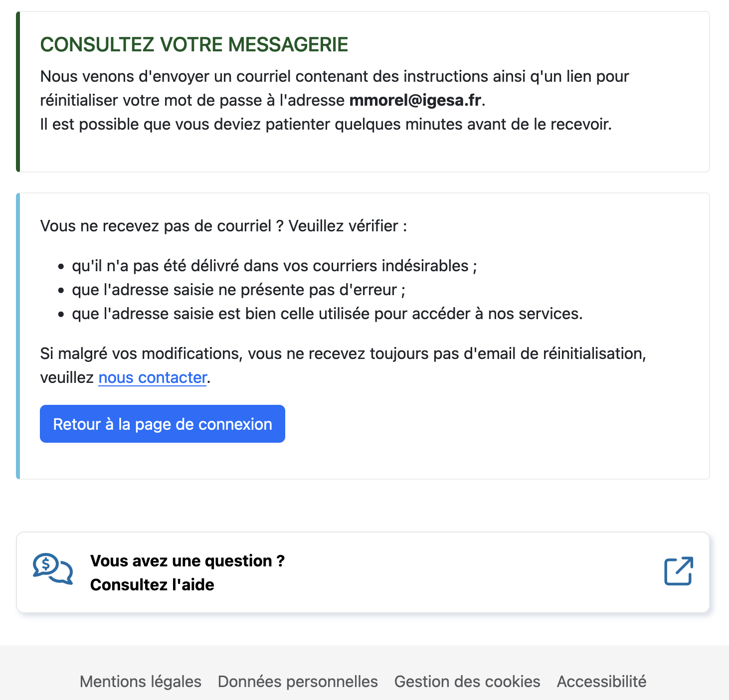This screenshot has width=729, height=700.
Task: Click the 'ne présente pas d'erreur' bullet
Action: 238,290
